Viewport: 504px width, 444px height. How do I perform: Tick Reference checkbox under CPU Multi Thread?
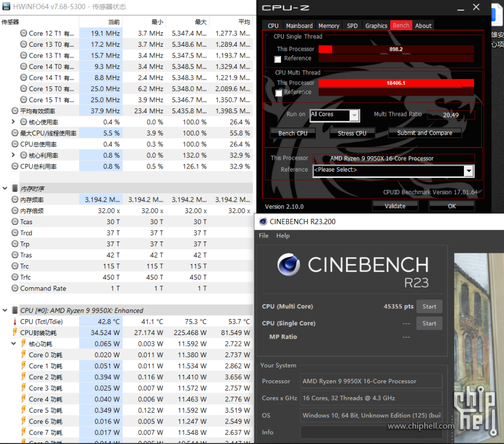tap(279, 93)
